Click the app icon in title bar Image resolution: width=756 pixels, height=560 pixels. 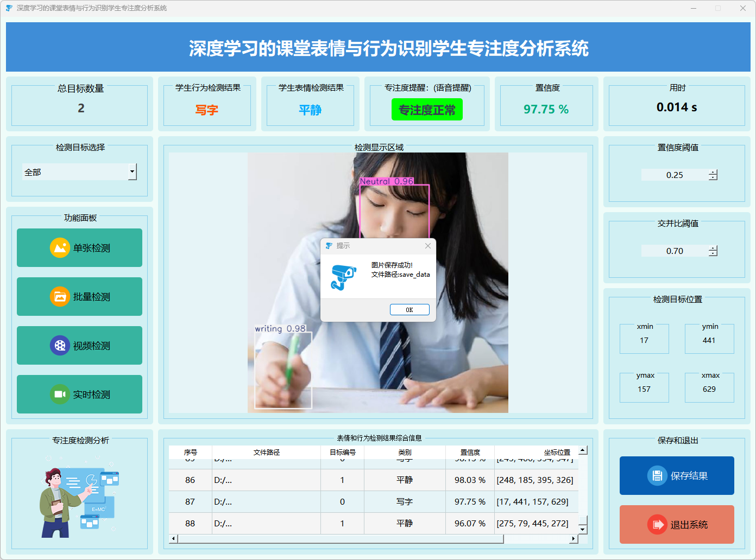point(9,8)
